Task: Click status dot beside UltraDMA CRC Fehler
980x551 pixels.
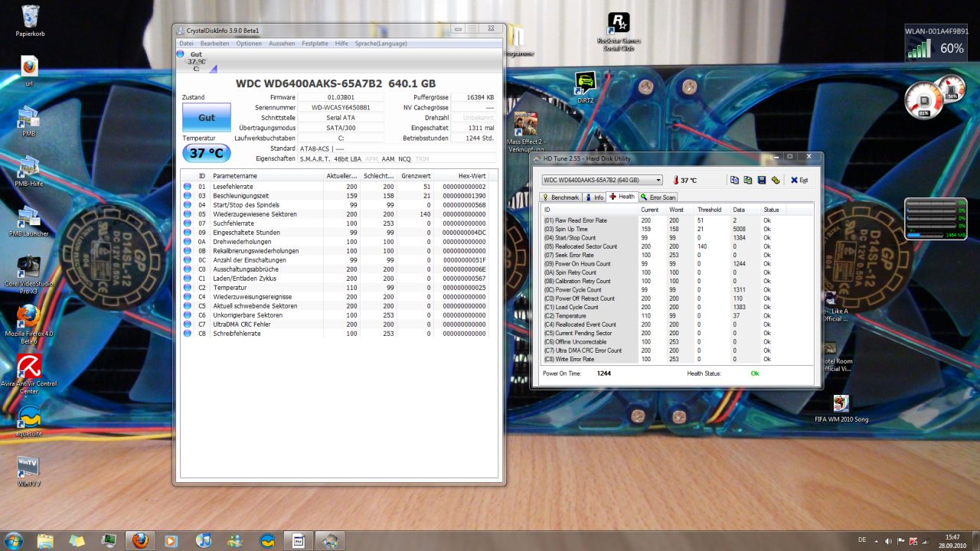Action: click(188, 324)
